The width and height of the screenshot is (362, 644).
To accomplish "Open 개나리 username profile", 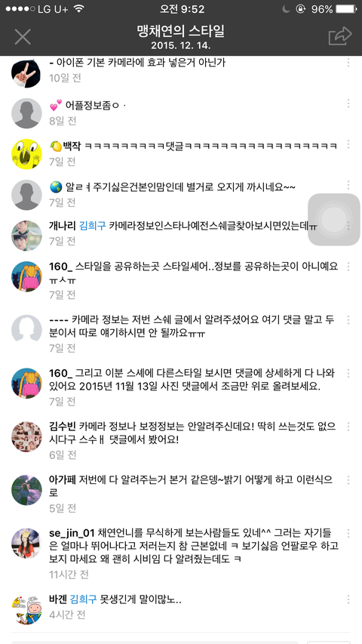I will [x=63, y=226].
